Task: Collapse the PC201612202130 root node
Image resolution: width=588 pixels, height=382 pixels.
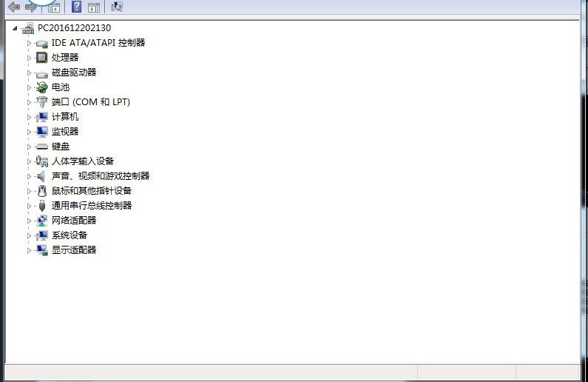Action: [15, 28]
